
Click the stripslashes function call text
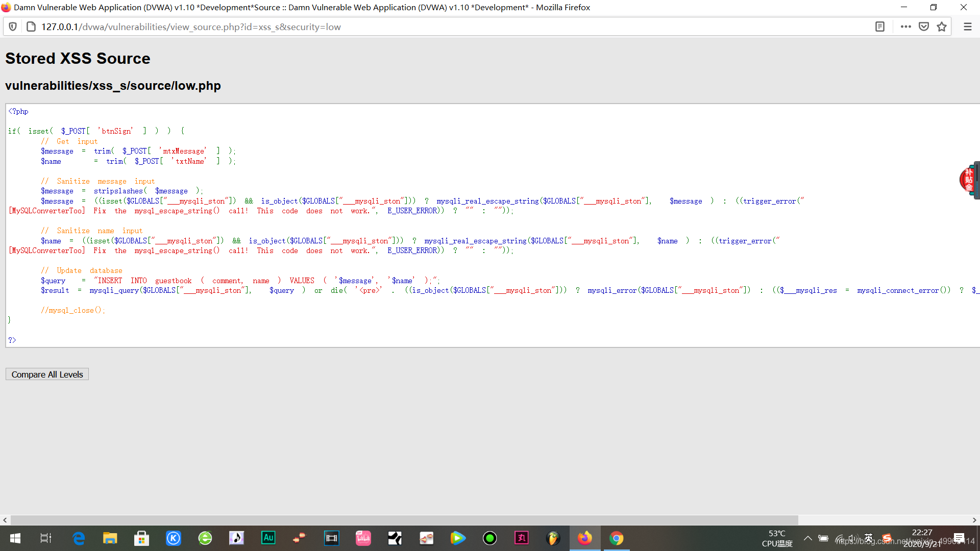[x=118, y=191]
